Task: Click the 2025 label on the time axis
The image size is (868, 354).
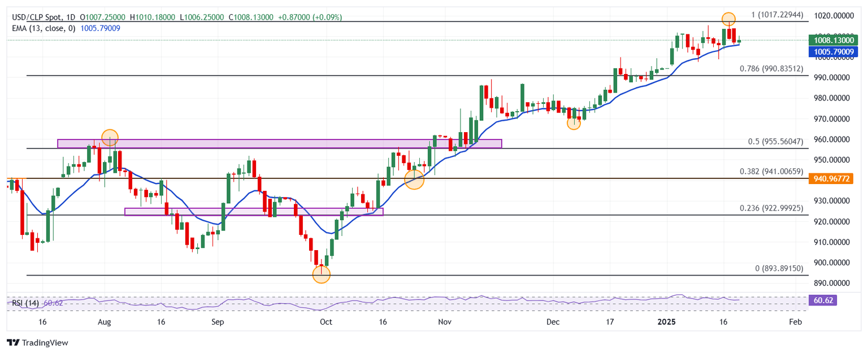Action: pos(670,322)
